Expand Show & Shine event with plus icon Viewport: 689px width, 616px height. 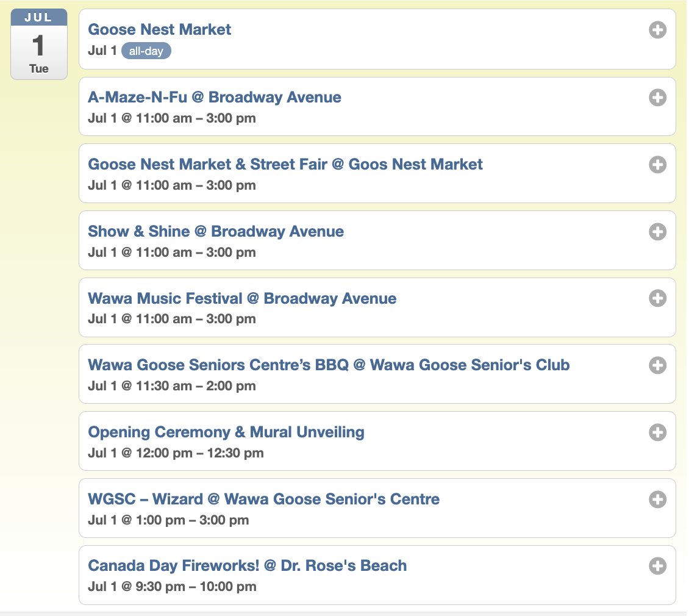(657, 232)
